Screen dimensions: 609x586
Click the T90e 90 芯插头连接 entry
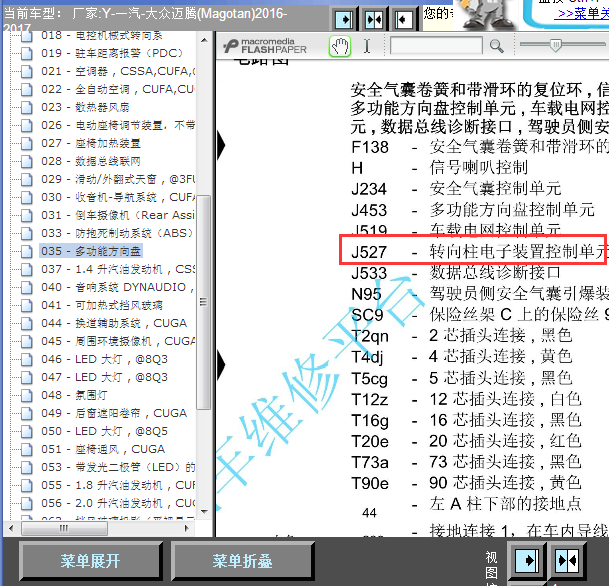pos(466,483)
